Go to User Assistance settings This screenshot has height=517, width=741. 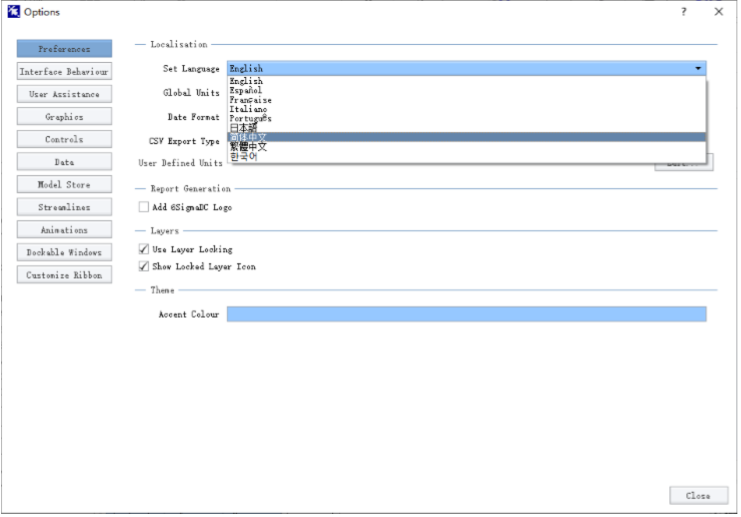64,94
